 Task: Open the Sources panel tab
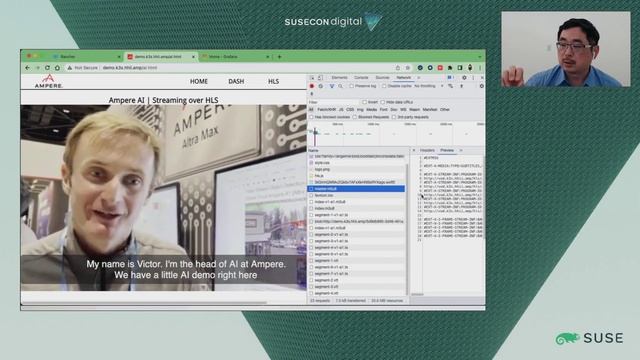coord(382,78)
